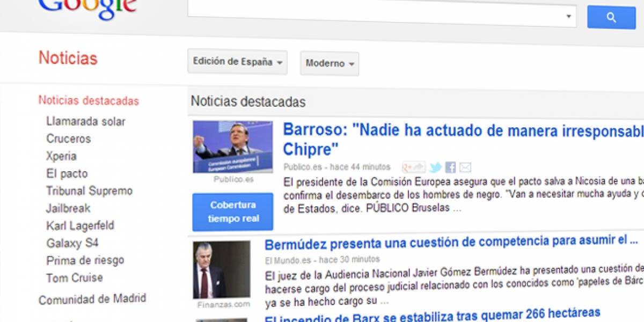Open El pacto topic
This screenshot has height=322, width=644.
(67, 173)
